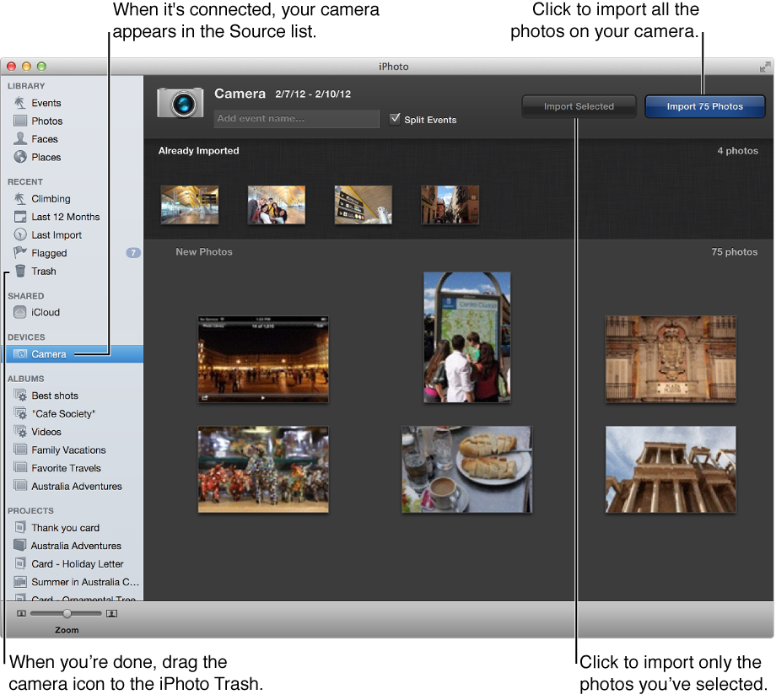This screenshot has height=700, width=776.
Task: Expand the Projects section header
Action: (31, 510)
